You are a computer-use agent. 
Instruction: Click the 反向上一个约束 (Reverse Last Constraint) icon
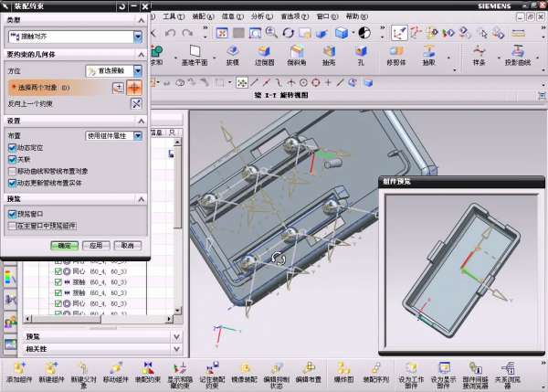tap(136, 103)
